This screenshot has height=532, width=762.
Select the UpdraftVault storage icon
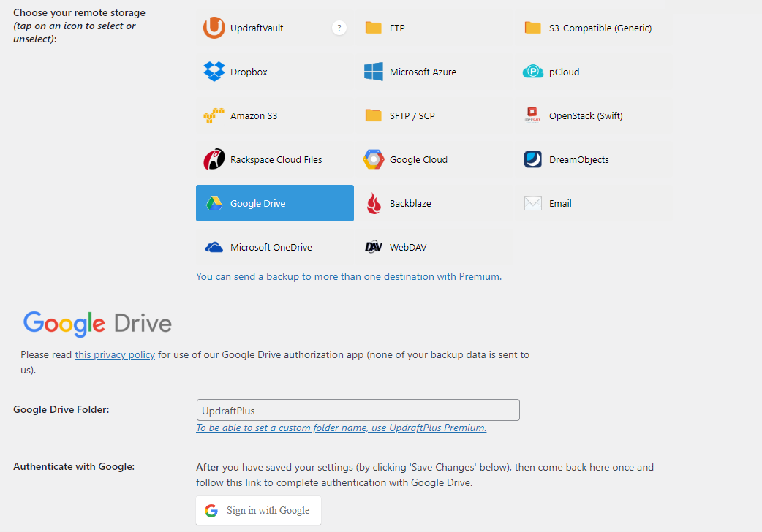coord(214,28)
